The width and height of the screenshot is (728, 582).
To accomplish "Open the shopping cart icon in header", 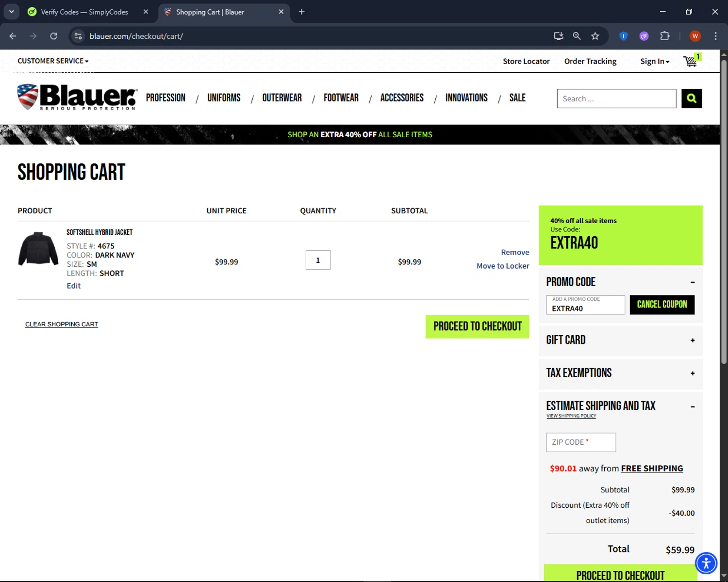I will 691,61.
